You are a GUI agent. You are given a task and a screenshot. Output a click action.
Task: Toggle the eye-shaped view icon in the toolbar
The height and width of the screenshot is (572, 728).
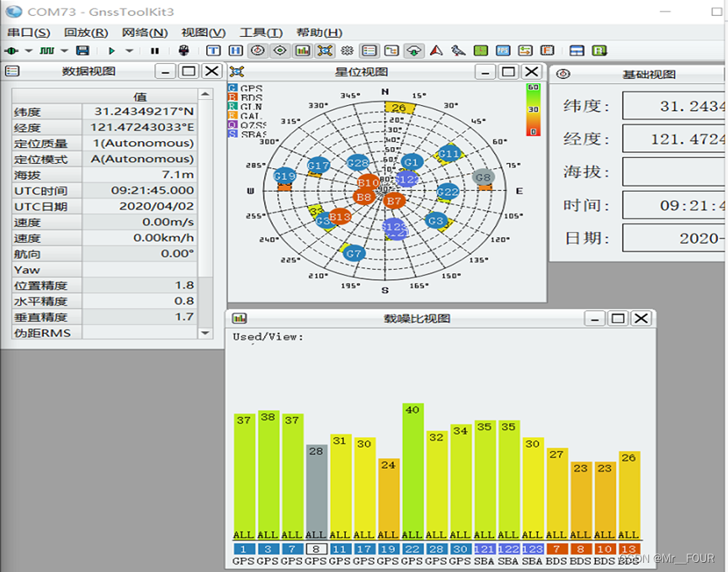coord(280,50)
